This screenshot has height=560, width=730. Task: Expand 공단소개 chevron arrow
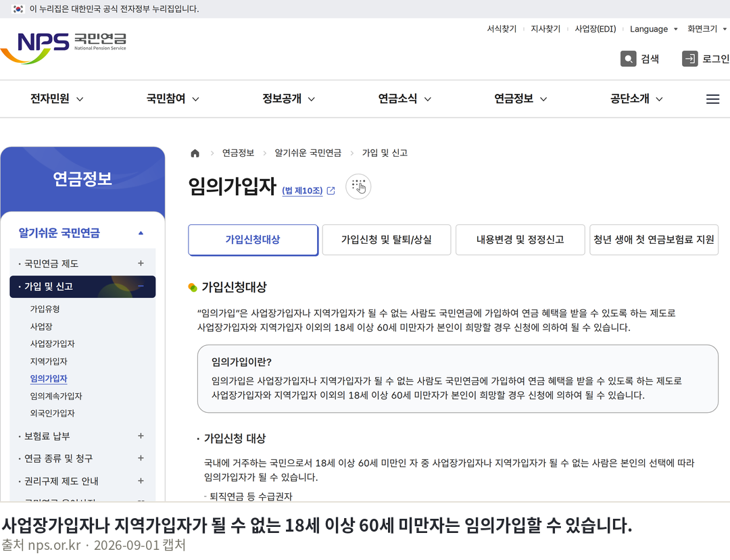(659, 99)
